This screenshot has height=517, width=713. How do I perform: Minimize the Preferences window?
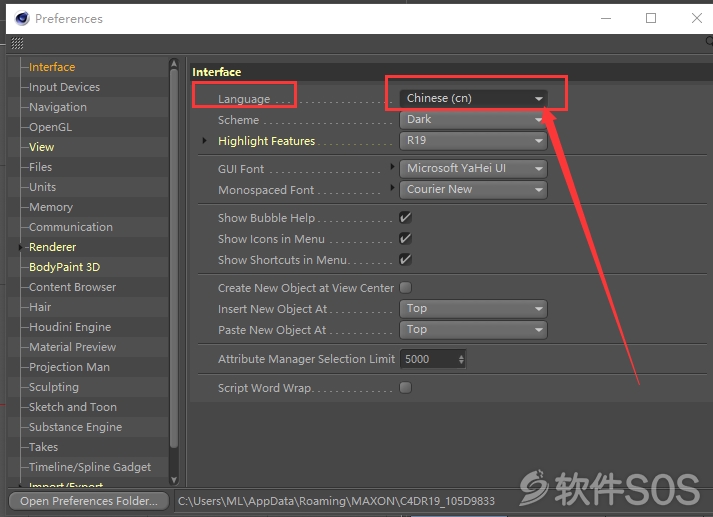coord(606,18)
